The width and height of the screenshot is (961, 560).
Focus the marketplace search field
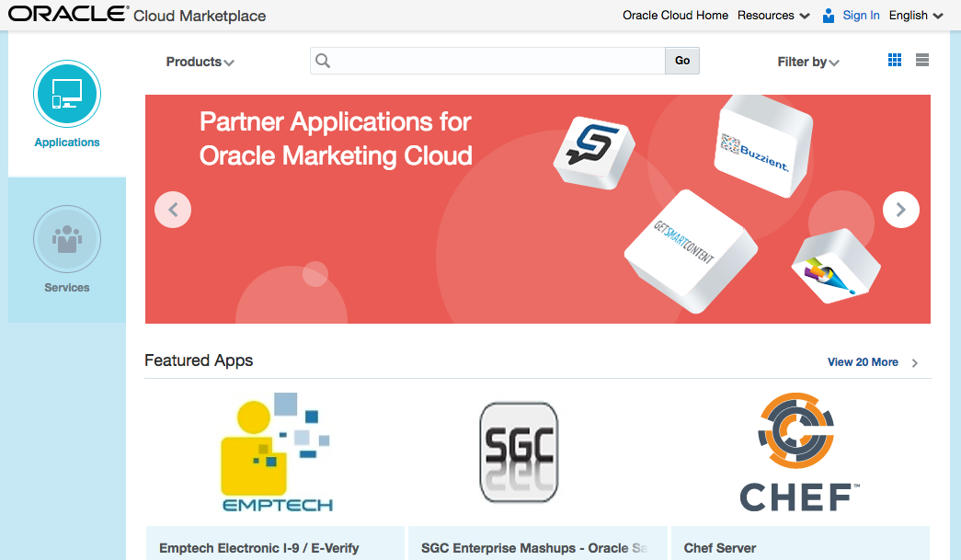click(x=497, y=61)
